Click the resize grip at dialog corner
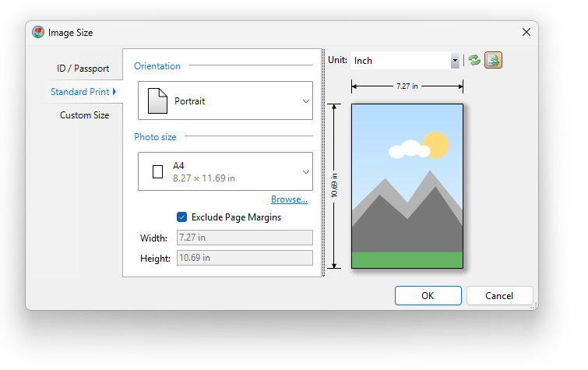 point(534,306)
